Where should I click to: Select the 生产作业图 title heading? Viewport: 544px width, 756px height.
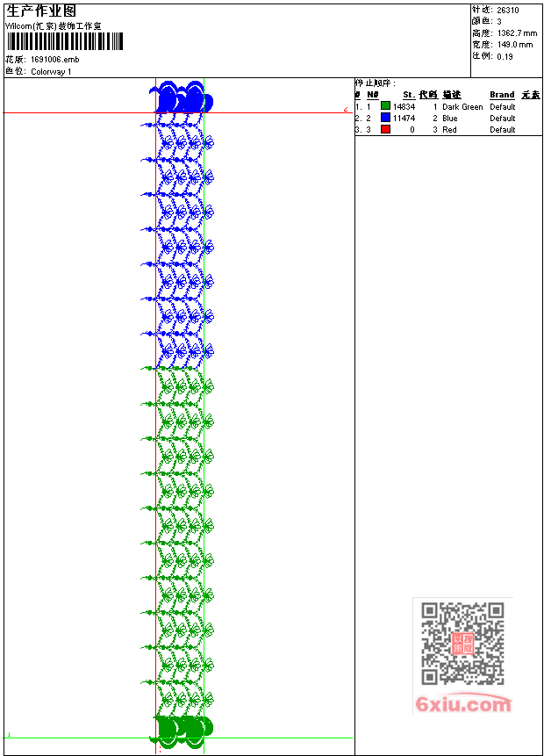[41, 11]
